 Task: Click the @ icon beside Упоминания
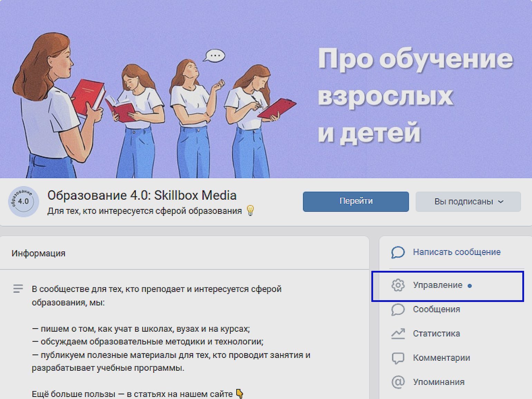[398, 382]
